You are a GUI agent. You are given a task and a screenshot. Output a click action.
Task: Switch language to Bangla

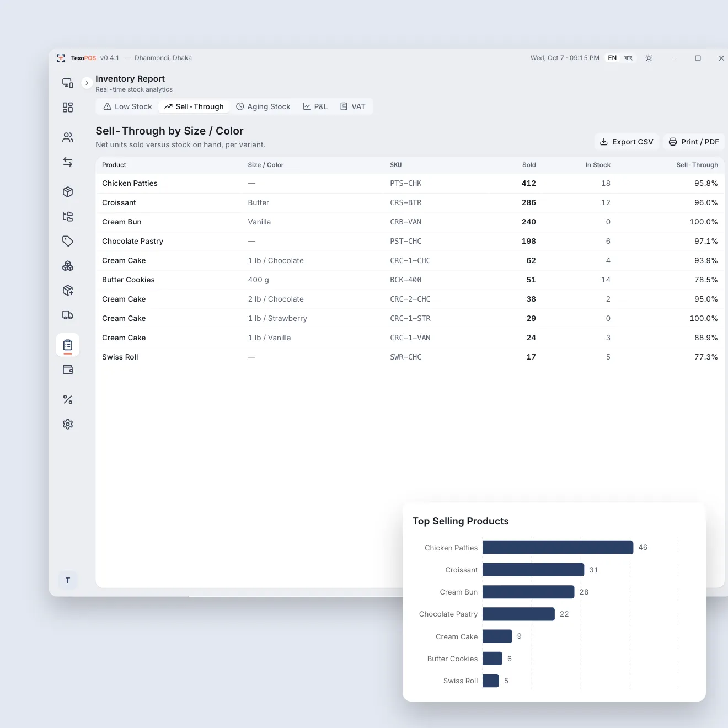coord(628,58)
